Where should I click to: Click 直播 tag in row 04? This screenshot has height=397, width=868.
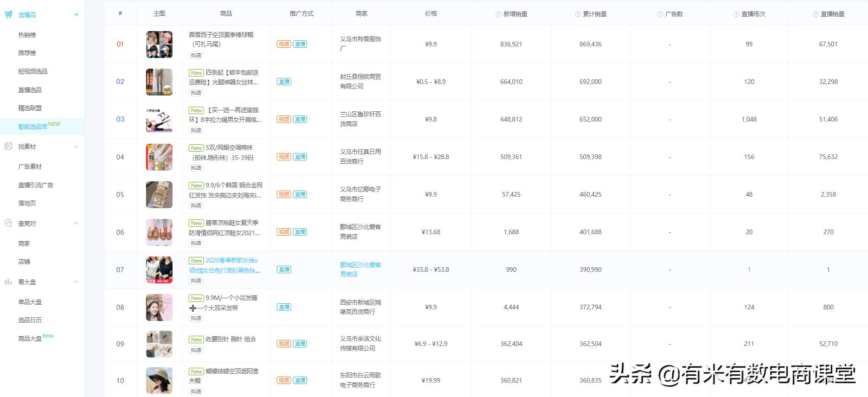point(300,157)
